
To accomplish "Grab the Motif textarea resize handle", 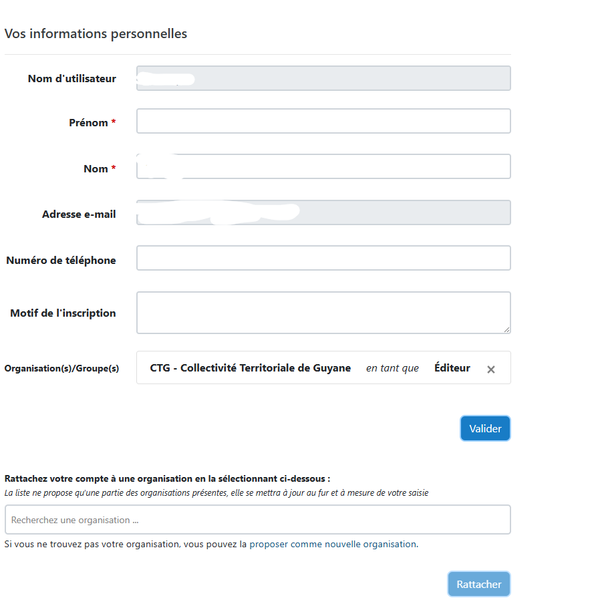I will (x=506, y=328).
